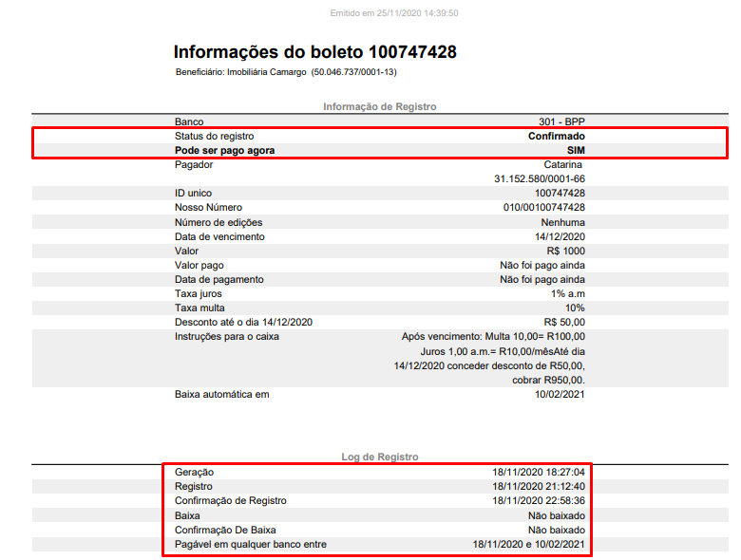741x560 pixels.
Task: Select the 'Confirmado' status value
Action: point(556,136)
